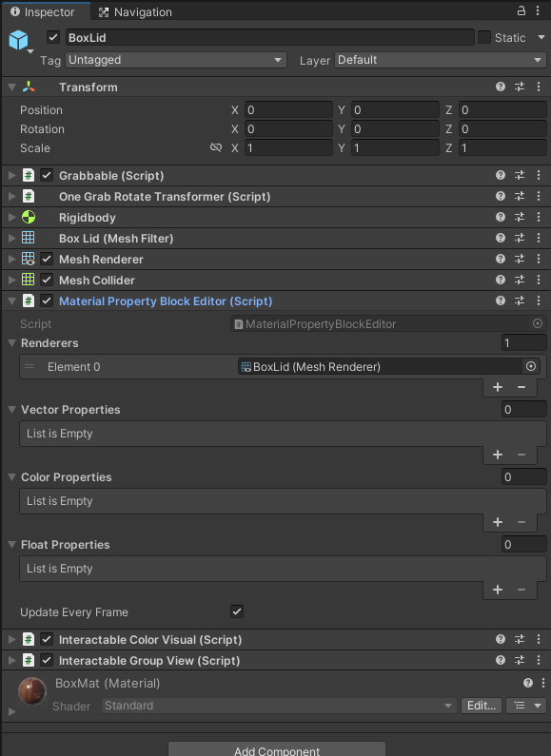Add a Float Properties entry with plus
Viewport: 551px width, 756px height.
click(x=498, y=590)
